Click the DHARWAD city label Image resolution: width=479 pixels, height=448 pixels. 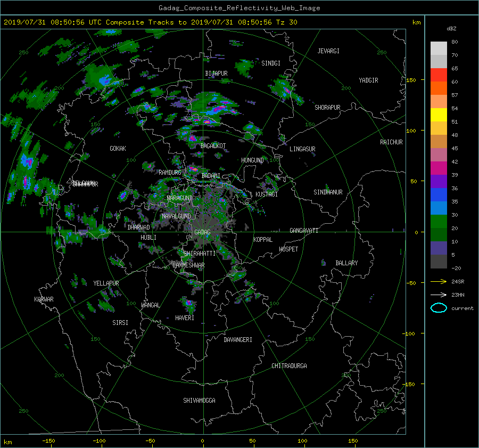139,227
